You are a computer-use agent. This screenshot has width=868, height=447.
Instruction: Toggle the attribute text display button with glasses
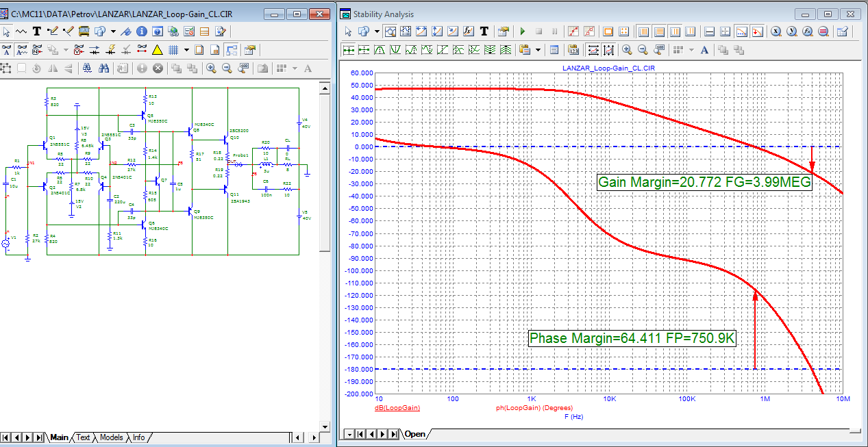click(6, 50)
